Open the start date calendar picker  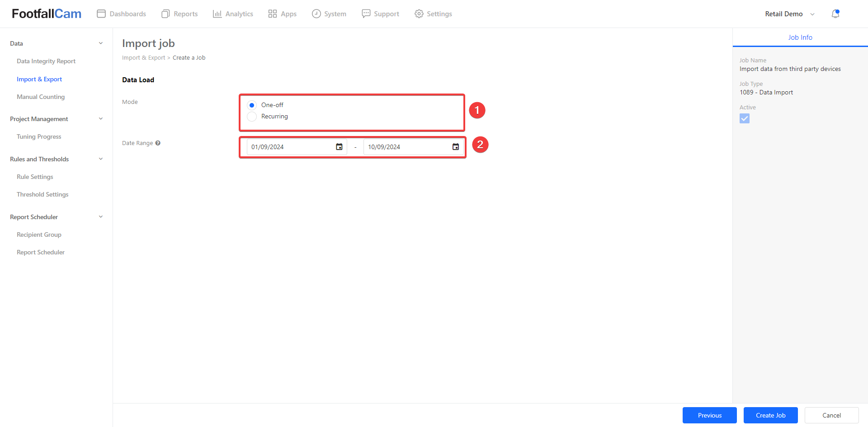pyautogui.click(x=339, y=147)
